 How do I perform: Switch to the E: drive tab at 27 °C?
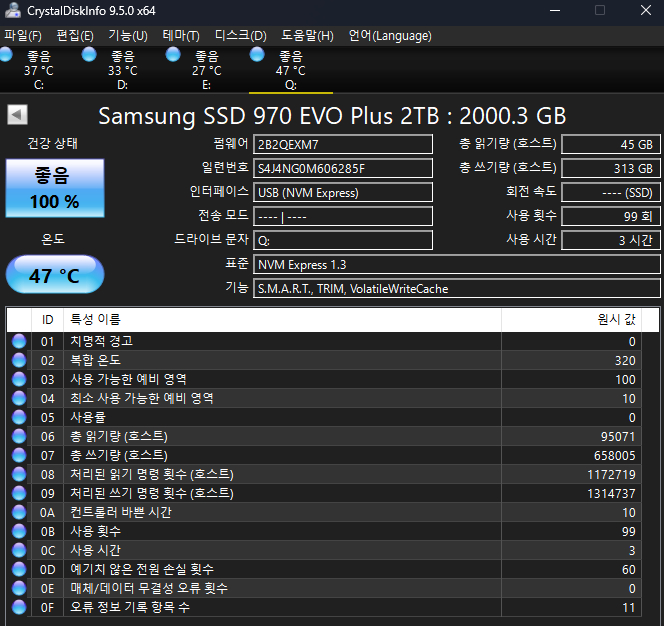coord(207,70)
